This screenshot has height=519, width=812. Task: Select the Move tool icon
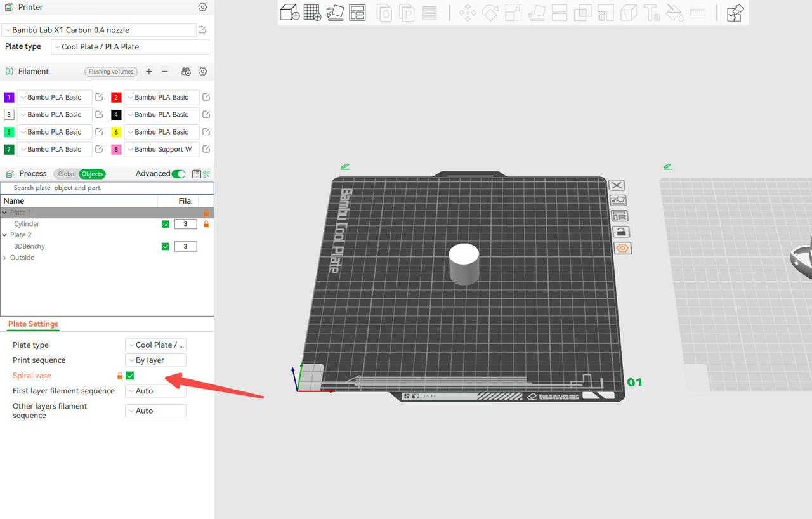(468, 13)
